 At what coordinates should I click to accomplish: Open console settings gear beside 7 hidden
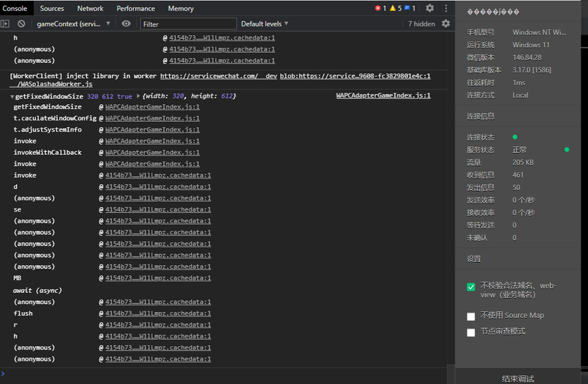pyautogui.click(x=445, y=23)
